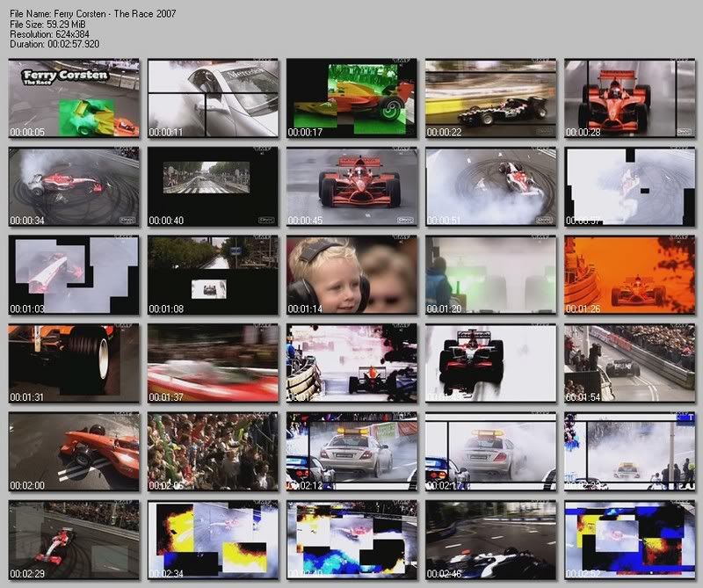Open the thumbnail timestamped 00:00:05

click(x=74, y=98)
